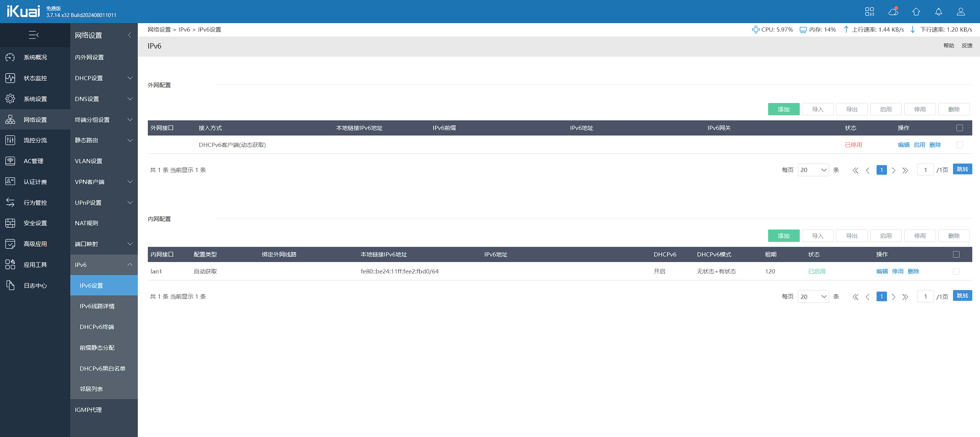This screenshot has width=980, height=437.
Task: Click the green 添加 button under 外网配置
Action: 783,110
